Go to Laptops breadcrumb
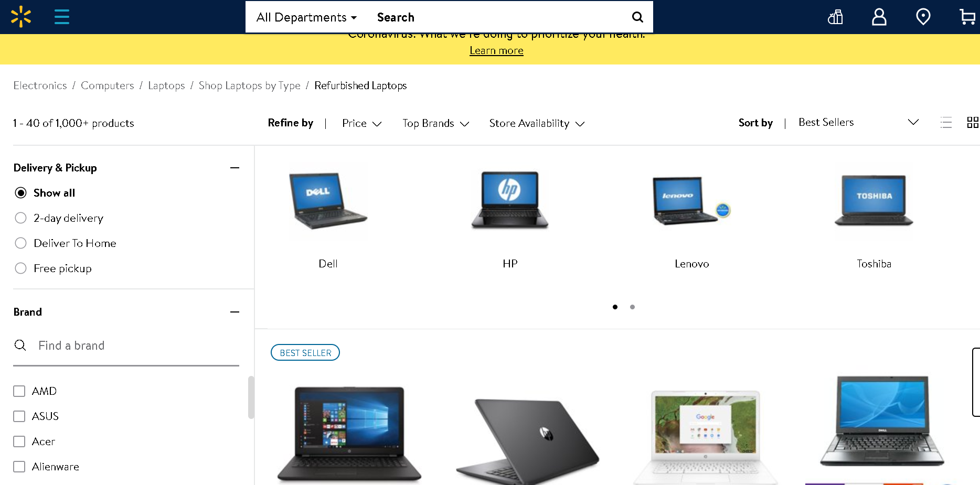Screen dimensions: 980x485 point(166,85)
